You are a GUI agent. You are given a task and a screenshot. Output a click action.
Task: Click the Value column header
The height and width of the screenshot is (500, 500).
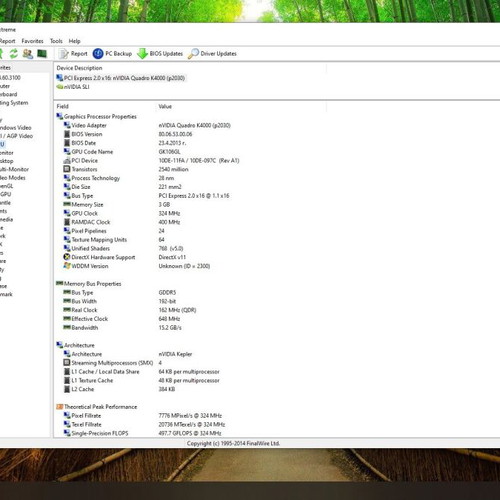click(x=165, y=106)
